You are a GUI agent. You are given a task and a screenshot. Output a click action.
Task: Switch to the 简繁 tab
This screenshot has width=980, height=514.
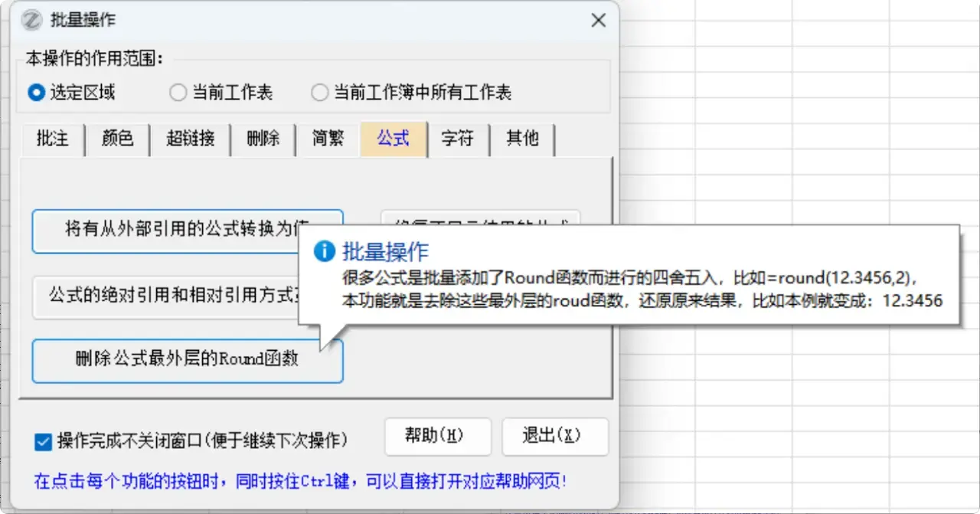[x=328, y=139]
